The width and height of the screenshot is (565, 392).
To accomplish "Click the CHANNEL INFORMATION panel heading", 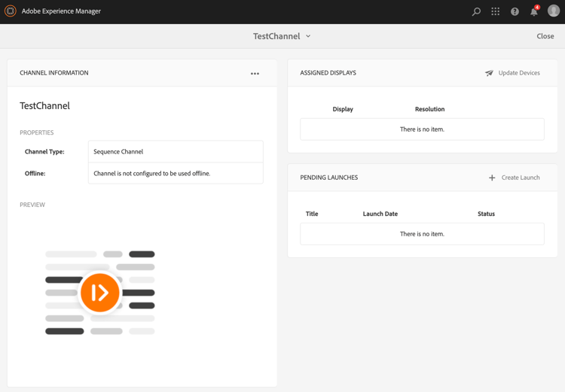I will pyautogui.click(x=54, y=73).
